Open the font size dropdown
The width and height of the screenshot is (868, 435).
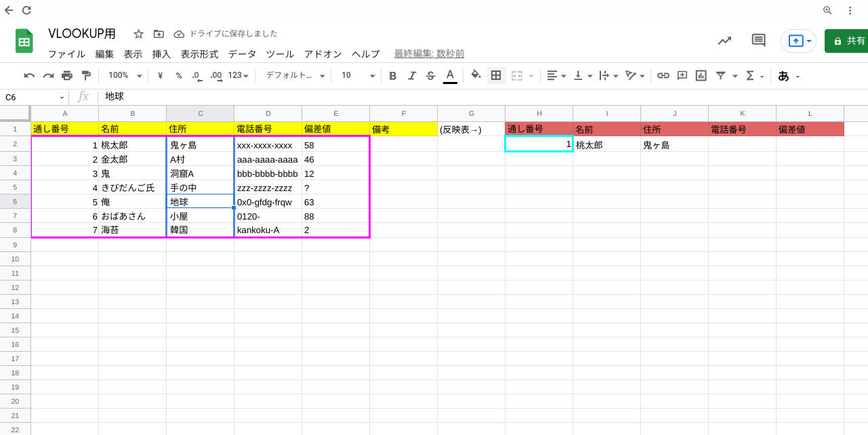coord(357,75)
